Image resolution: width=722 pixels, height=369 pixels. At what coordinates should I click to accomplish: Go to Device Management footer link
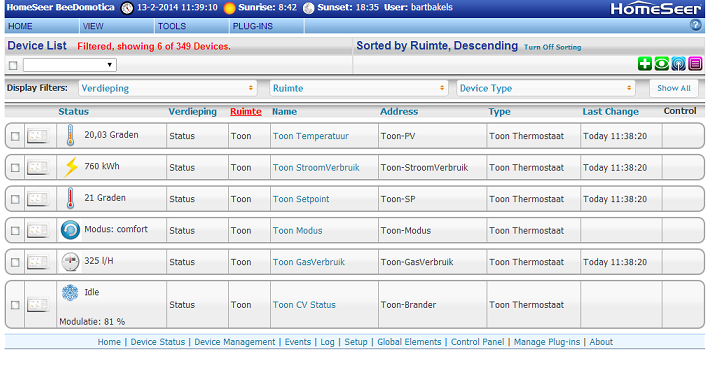(234, 342)
